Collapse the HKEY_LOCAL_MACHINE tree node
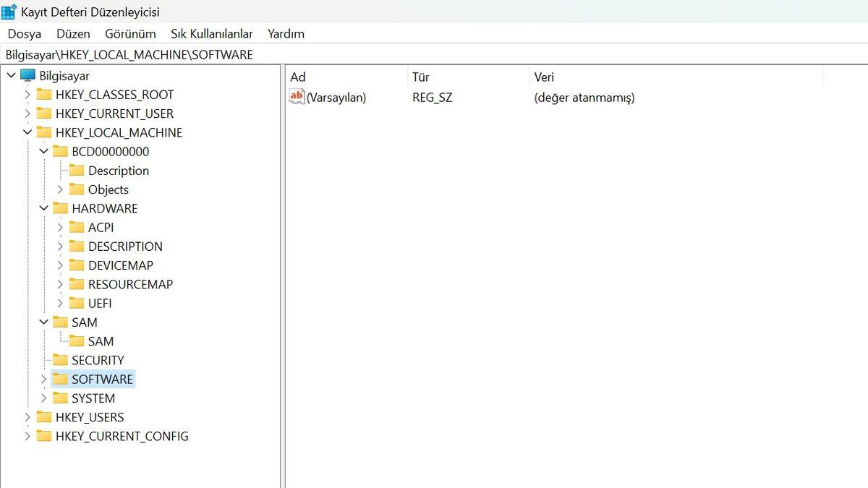This screenshot has height=488, width=868. click(27, 132)
